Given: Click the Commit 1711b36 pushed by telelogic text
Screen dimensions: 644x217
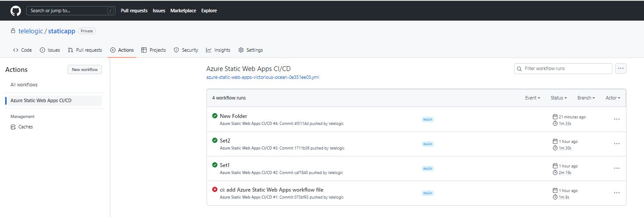Looking at the screenshot, I should [312, 148].
